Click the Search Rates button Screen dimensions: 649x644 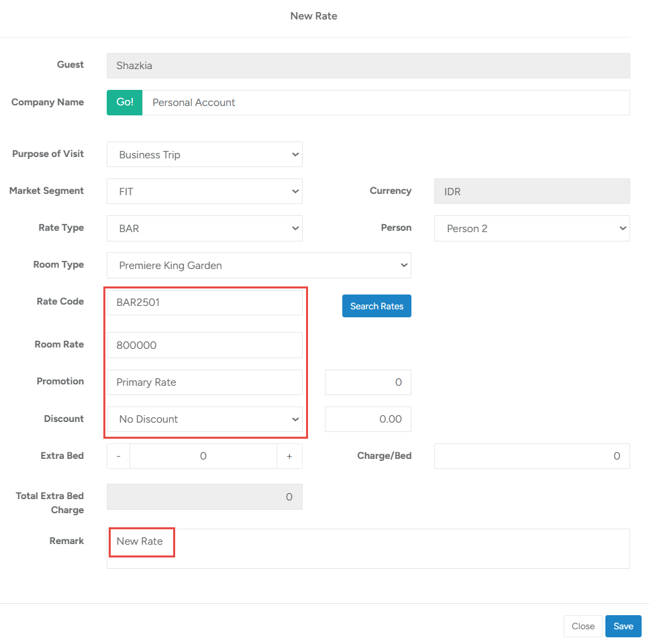point(377,306)
